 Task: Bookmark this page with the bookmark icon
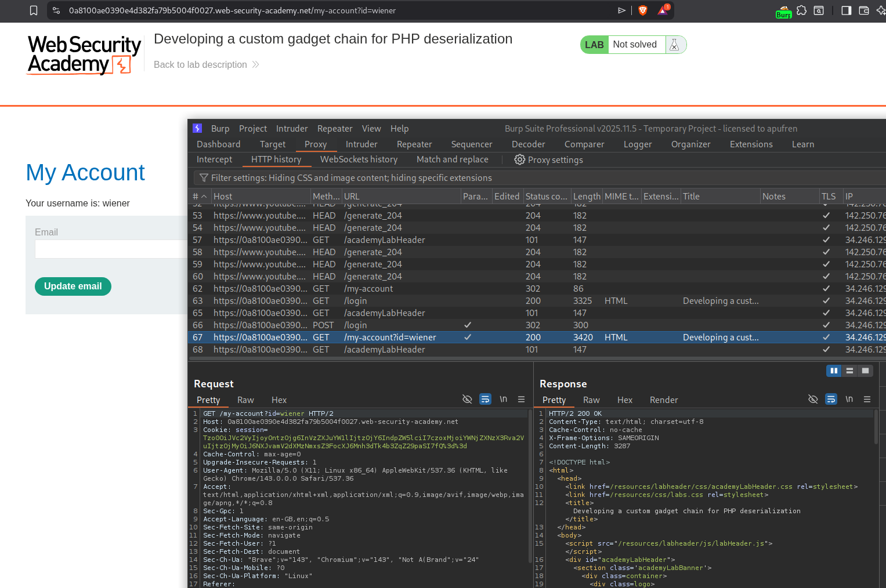click(34, 10)
